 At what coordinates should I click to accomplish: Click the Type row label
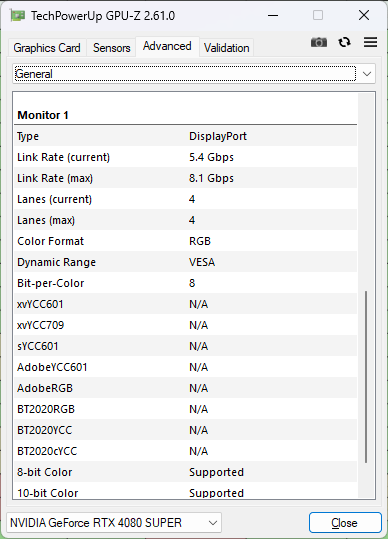(x=28, y=136)
